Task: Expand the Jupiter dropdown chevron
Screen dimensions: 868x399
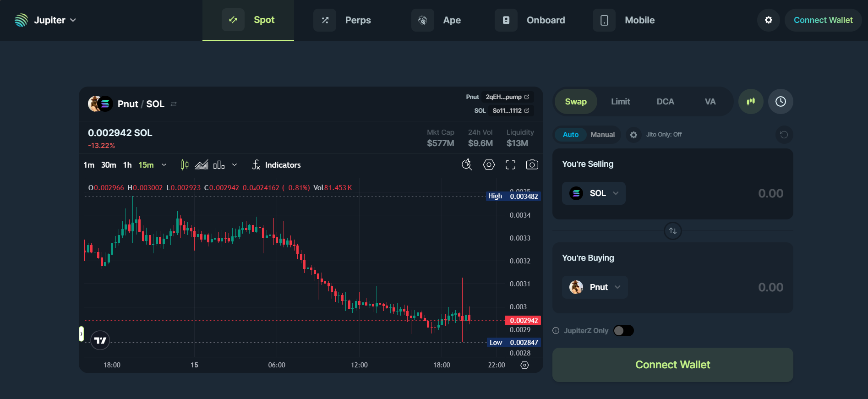Action: click(x=73, y=20)
